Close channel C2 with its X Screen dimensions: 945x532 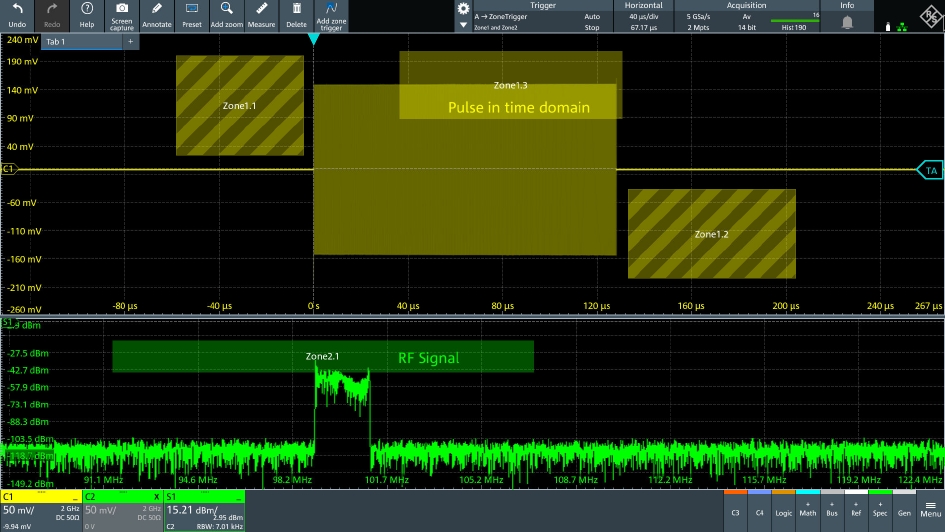coord(157,496)
